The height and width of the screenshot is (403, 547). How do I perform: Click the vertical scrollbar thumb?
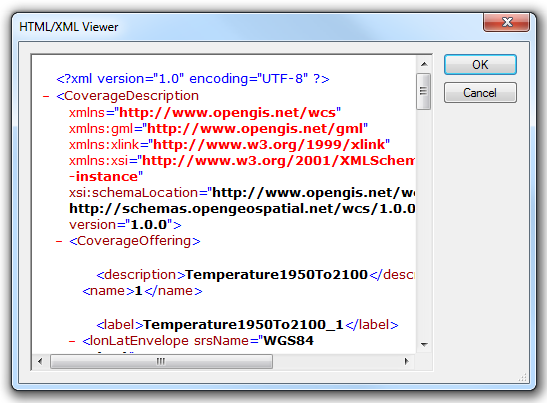(424, 91)
